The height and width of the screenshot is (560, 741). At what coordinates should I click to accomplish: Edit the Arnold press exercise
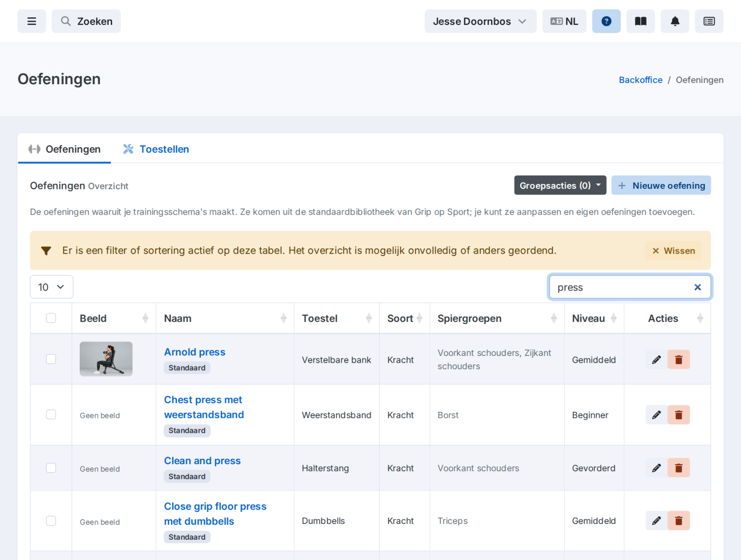click(x=656, y=360)
